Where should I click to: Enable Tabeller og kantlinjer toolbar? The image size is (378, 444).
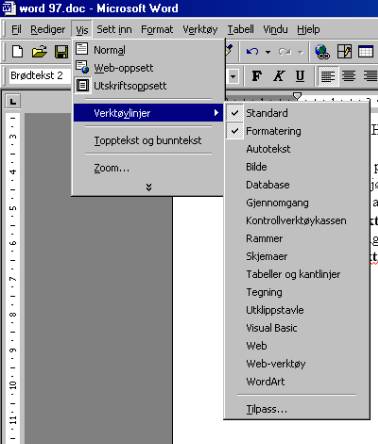point(297,274)
